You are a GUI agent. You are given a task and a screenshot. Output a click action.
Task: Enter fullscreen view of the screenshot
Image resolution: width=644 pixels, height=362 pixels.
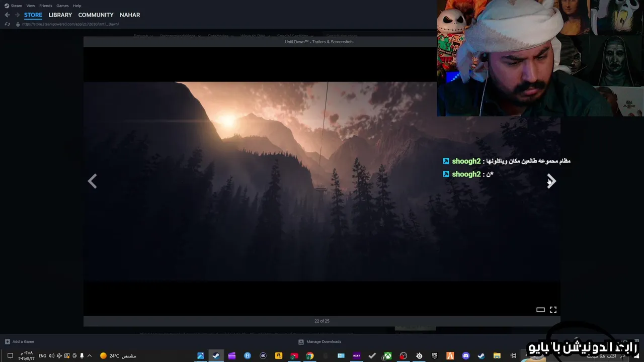coord(553,310)
